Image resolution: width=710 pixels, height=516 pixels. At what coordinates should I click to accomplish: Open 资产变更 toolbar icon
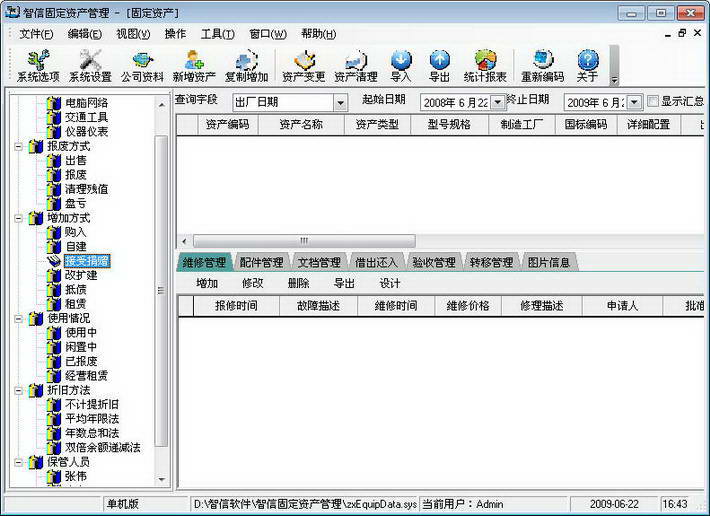click(x=304, y=66)
